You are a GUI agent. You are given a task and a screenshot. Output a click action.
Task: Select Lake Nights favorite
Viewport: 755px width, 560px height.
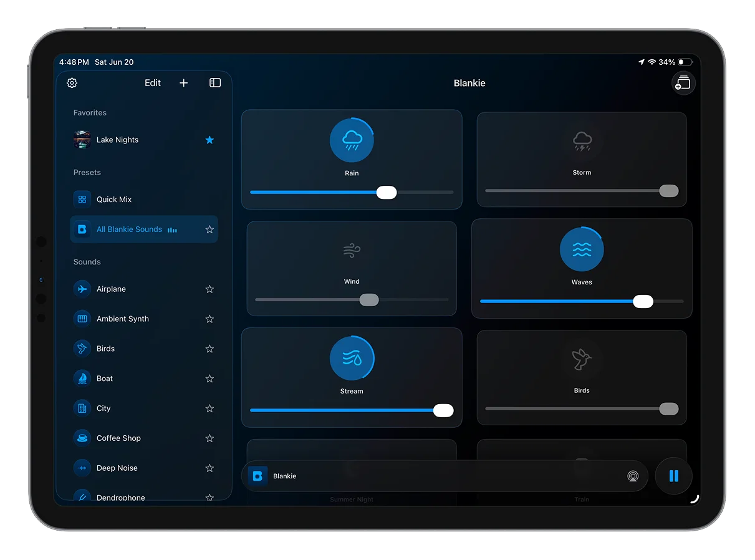click(144, 140)
